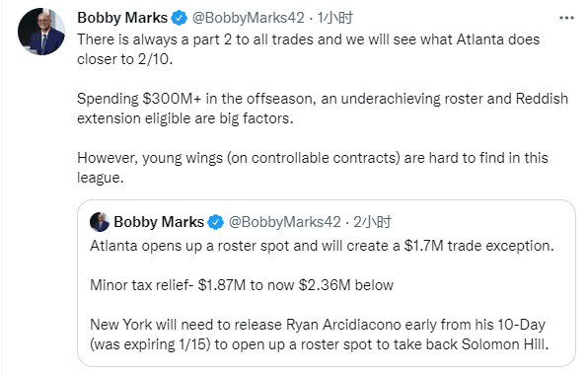588x376 pixels.
Task: Click Bobby Marks name in quoted tweet
Action: (159, 222)
